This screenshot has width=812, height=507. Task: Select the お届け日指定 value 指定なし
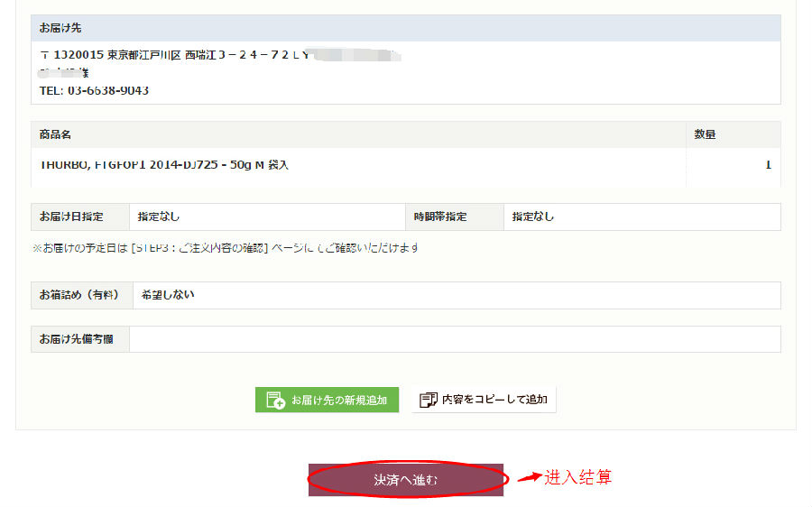point(160,217)
